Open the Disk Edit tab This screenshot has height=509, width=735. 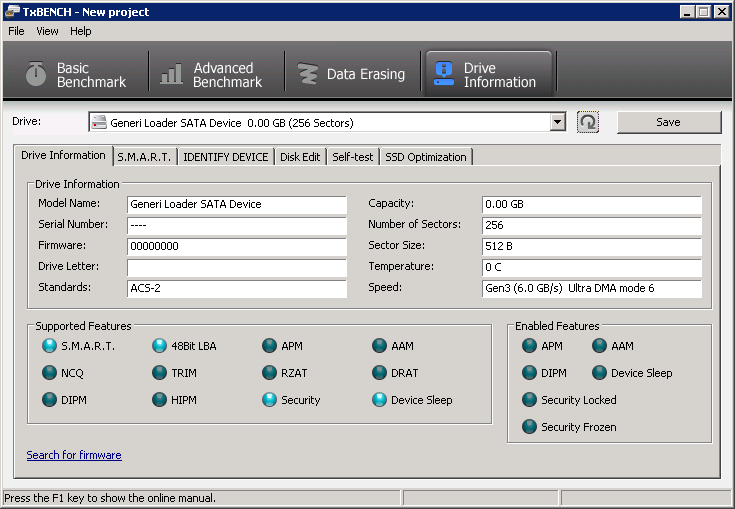pyautogui.click(x=300, y=157)
